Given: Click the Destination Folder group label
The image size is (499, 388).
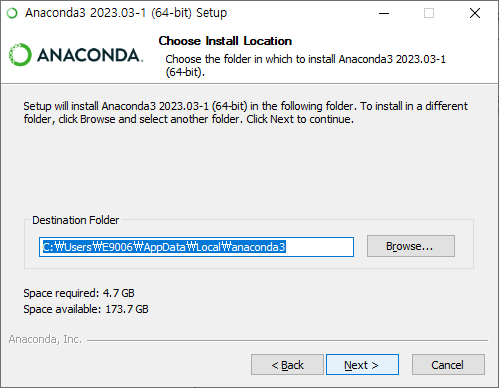Looking at the screenshot, I should 75,220.
